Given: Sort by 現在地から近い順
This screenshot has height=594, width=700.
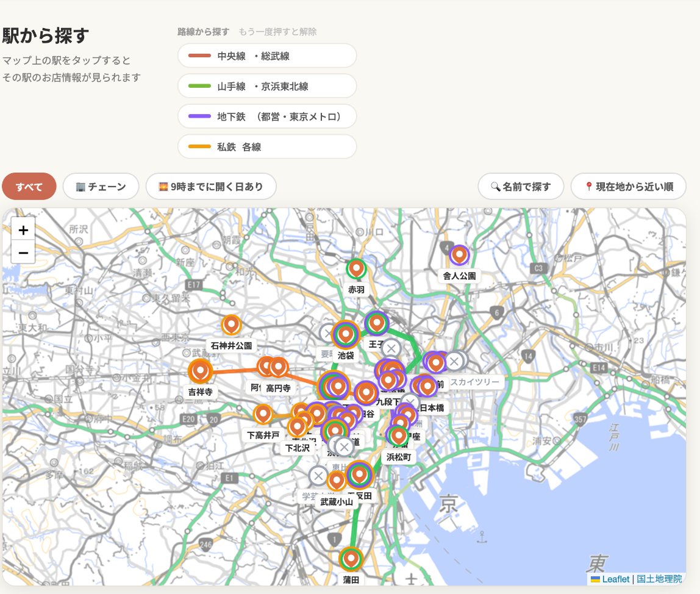Looking at the screenshot, I should click(628, 187).
